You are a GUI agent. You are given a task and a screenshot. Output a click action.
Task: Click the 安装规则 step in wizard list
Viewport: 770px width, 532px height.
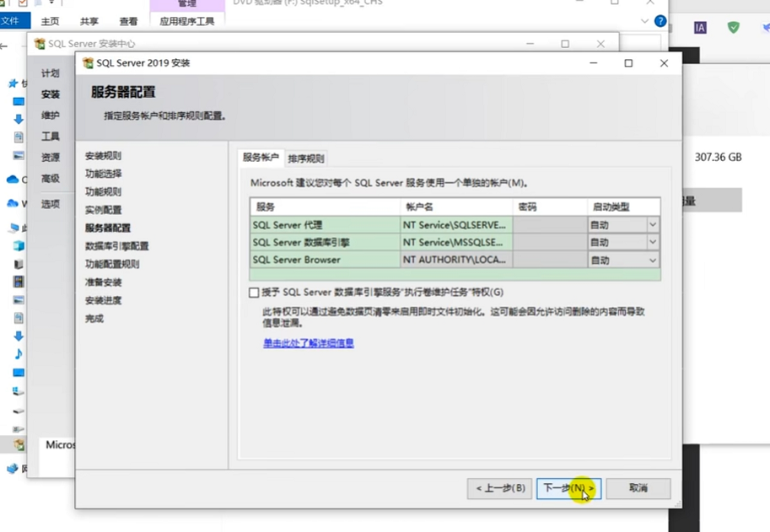(x=103, y=156)
